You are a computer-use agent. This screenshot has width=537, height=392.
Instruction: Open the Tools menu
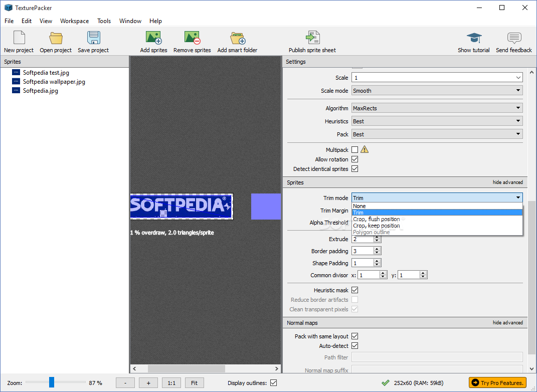click(x=104, y=21)
